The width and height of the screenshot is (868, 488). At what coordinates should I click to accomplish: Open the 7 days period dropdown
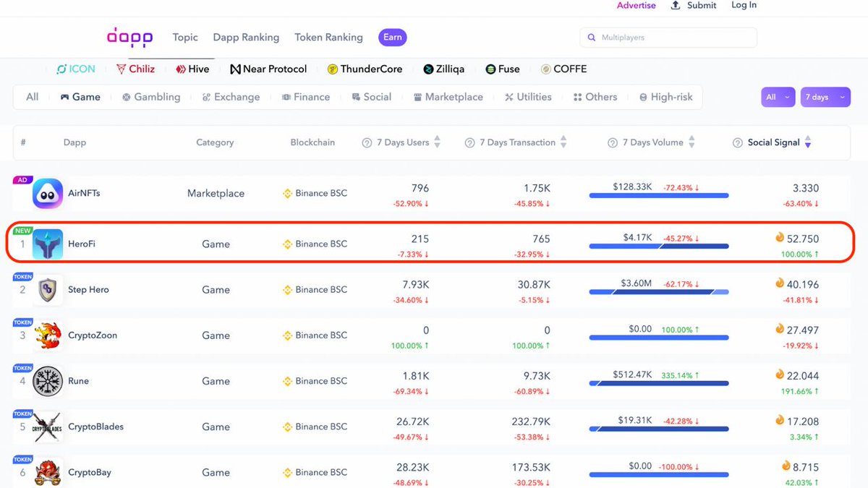point(825,97)
